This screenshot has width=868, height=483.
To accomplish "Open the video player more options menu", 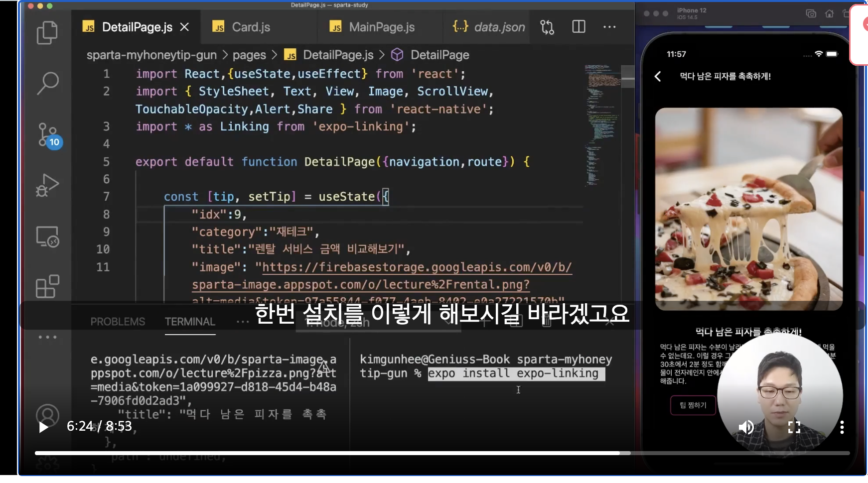I will [842, 427].
